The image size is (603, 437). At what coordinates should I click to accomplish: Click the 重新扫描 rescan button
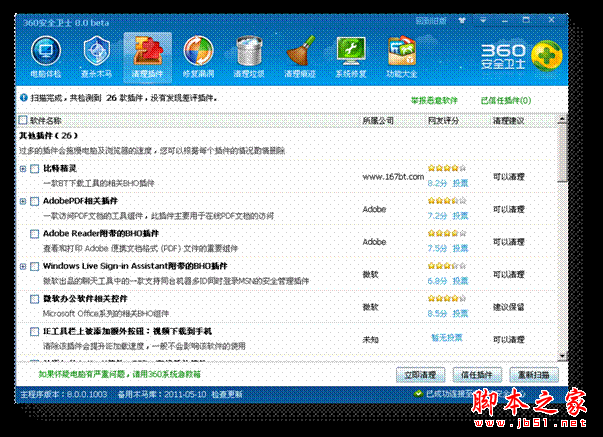pos(534,375)
